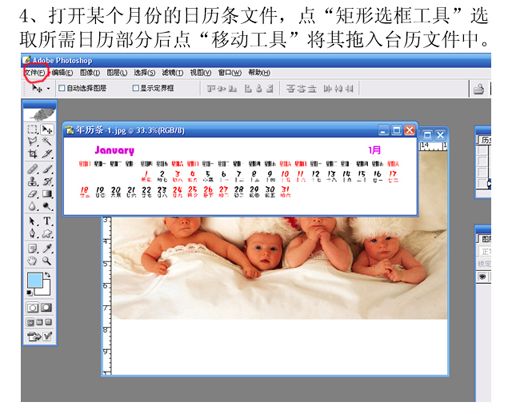Click Align Right Edges button in options bar
Viewport: 520px width, 414px height.
[x=269, y=89]
